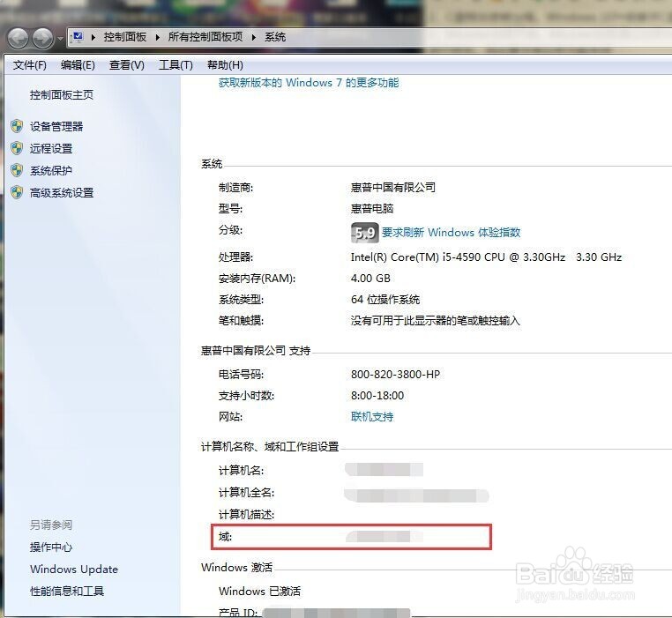Image resolution: width=672 pixels, height=618 pixels.
Task: Click support hours 8:00-18:00
Action: [x=377, y=395]
